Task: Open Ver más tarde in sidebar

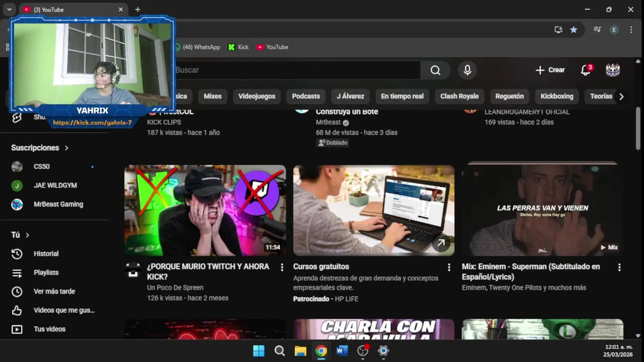Action: pos(54,292)
